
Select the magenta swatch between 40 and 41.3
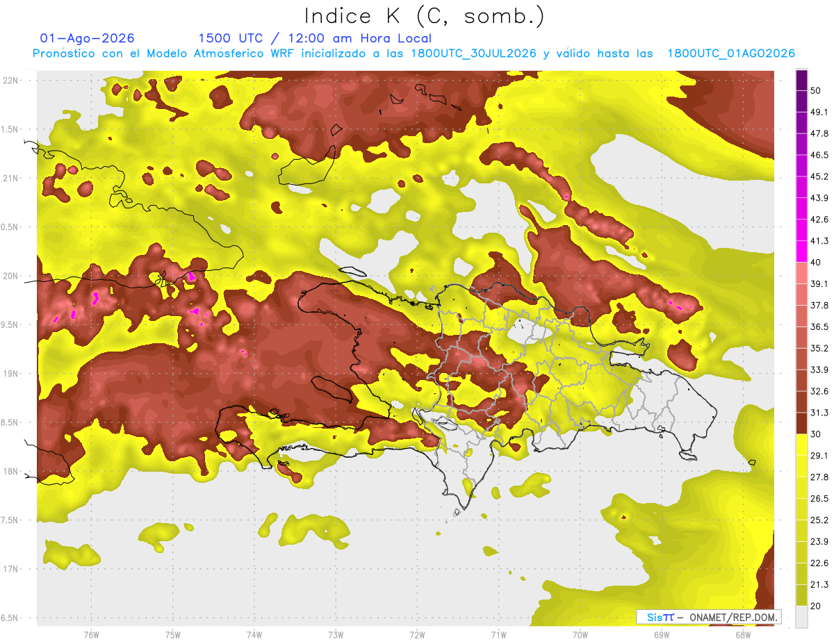(x=801, y=251)
